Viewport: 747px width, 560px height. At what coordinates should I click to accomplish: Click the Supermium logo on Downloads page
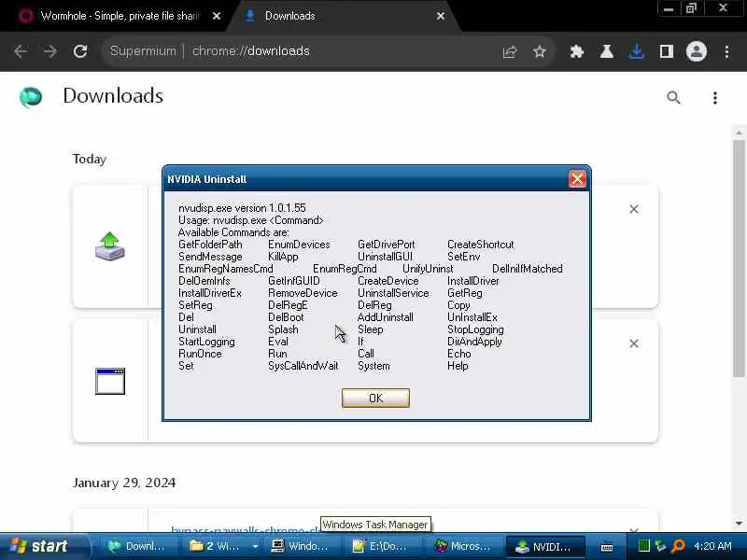pyautogui.click(x=31, y=97)
